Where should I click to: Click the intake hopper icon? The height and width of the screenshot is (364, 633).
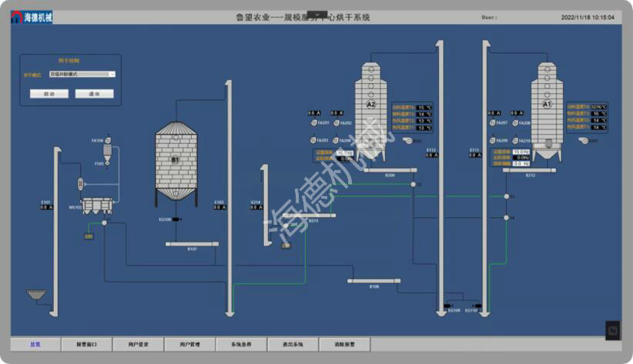click(35, 295)
